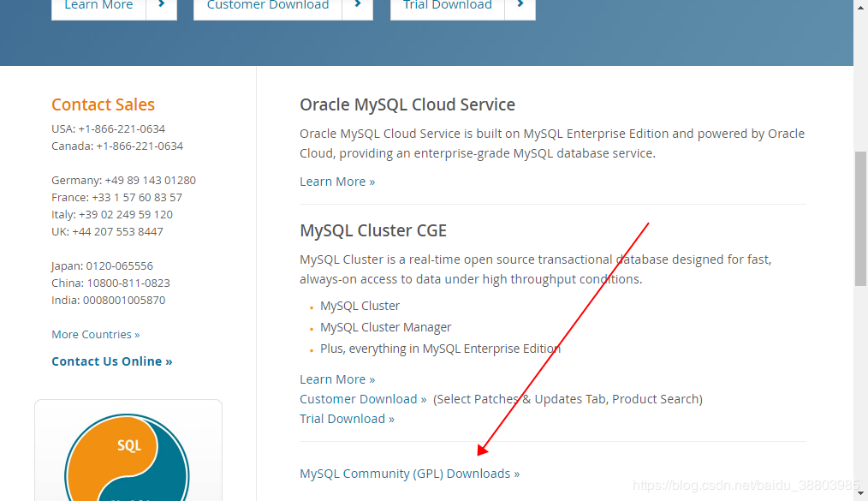
Task: Click the Japan: 0120-065556 line
Action: click(103, 266)
